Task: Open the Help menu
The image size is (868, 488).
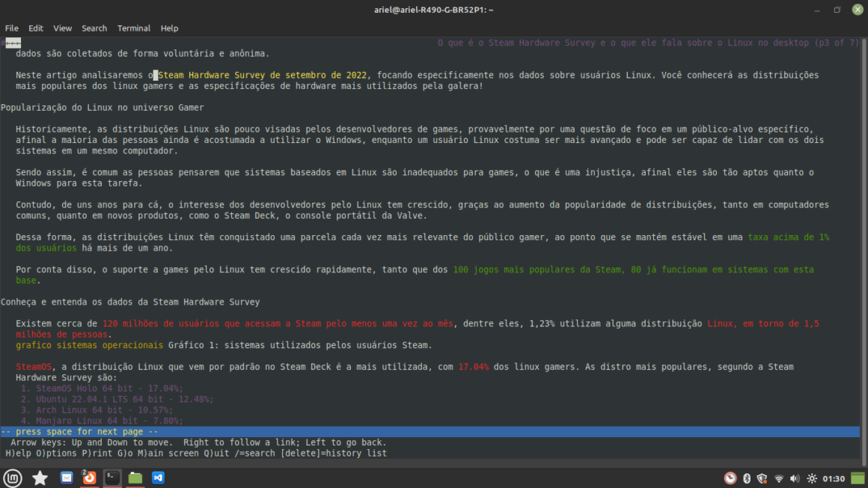Action: [x=169, y=28]
